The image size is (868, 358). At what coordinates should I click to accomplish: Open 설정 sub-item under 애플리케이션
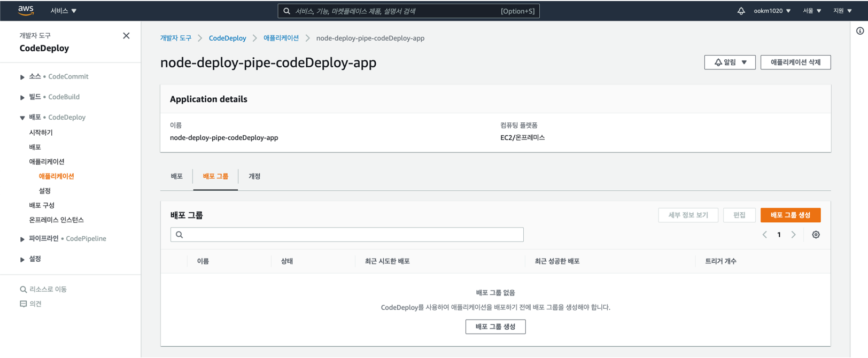45,191
